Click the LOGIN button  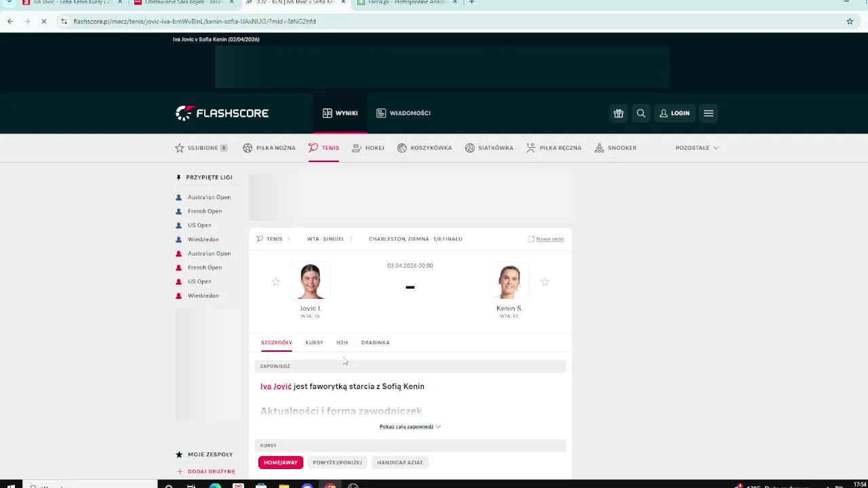click(x=675, y=113)
